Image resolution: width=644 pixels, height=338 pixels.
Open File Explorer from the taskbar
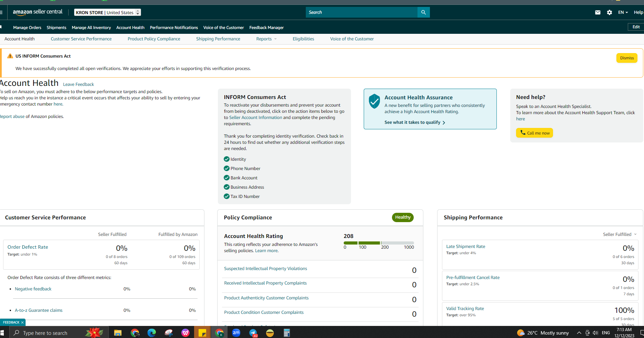pos(118,333)
